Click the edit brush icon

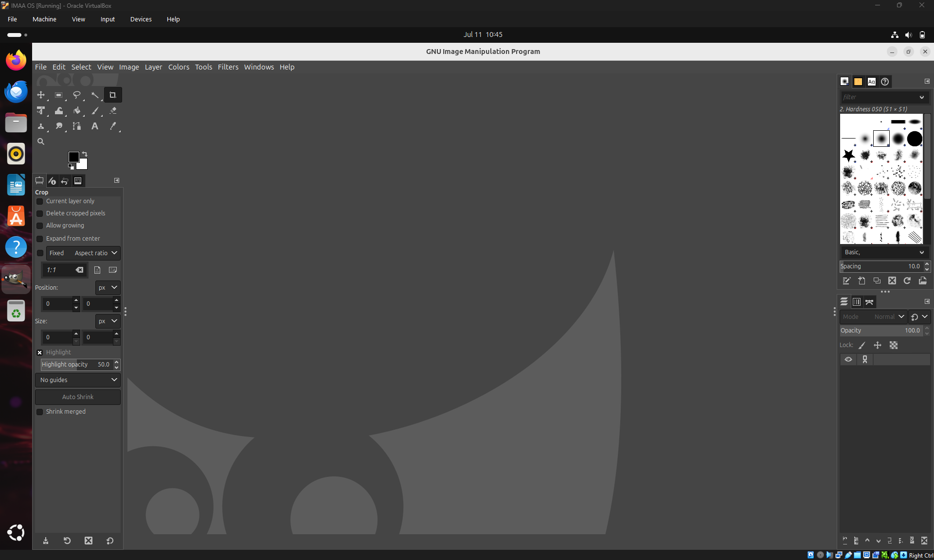coord(846,280)
